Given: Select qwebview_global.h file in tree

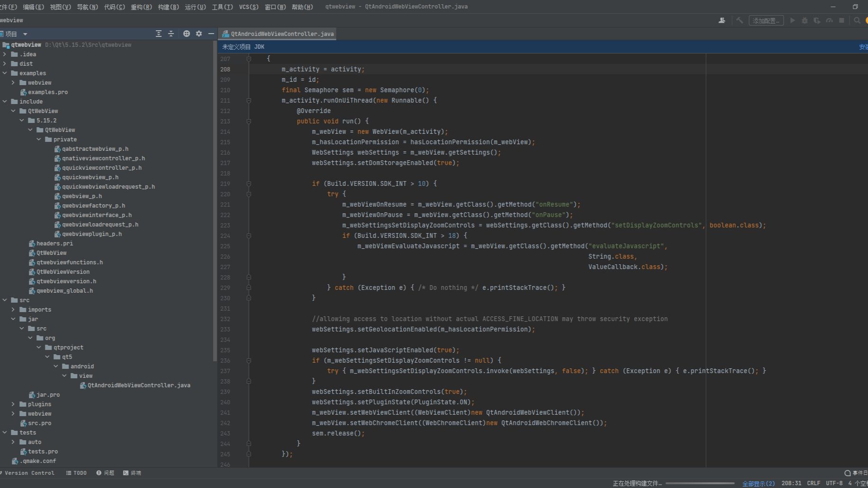Looking at the screenshot, I should point(61,291).
